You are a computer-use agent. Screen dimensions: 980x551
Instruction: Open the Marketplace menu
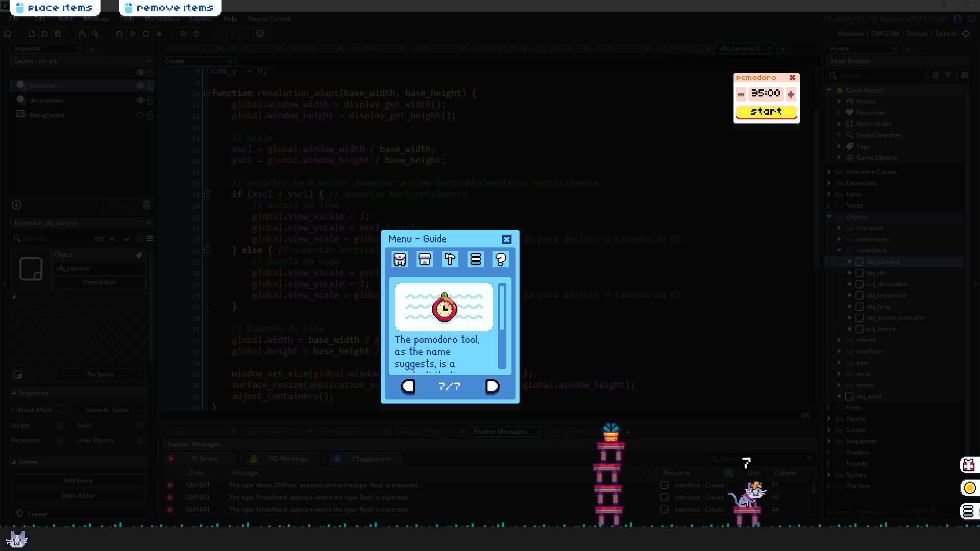coord(162,19)
